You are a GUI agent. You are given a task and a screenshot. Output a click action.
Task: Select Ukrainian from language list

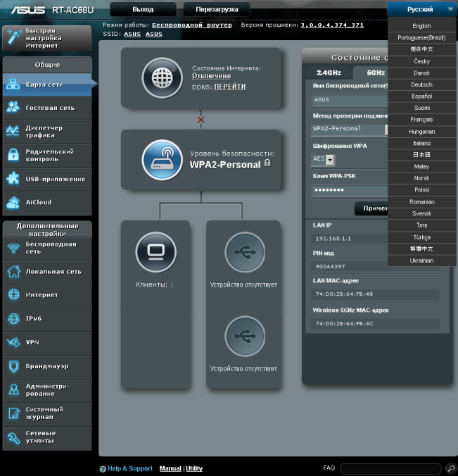(x=421, y=261)
